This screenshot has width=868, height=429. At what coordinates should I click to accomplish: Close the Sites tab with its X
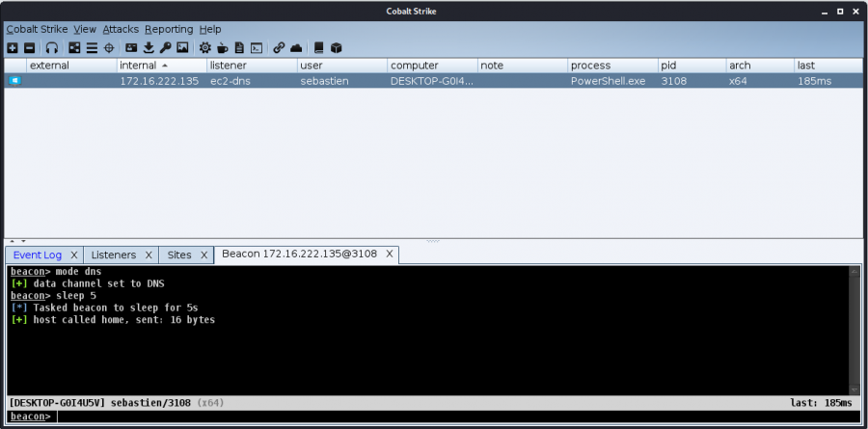pos(203,255)
